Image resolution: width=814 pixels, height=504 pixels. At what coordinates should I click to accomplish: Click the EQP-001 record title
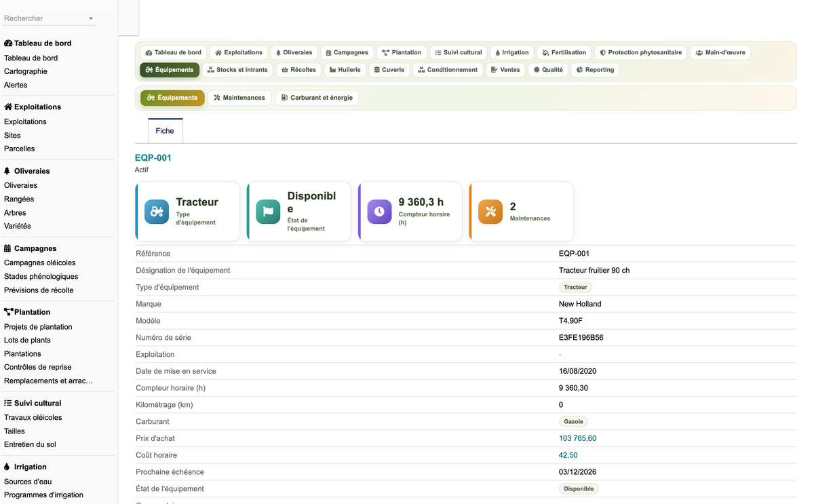(x=153, y=157)
